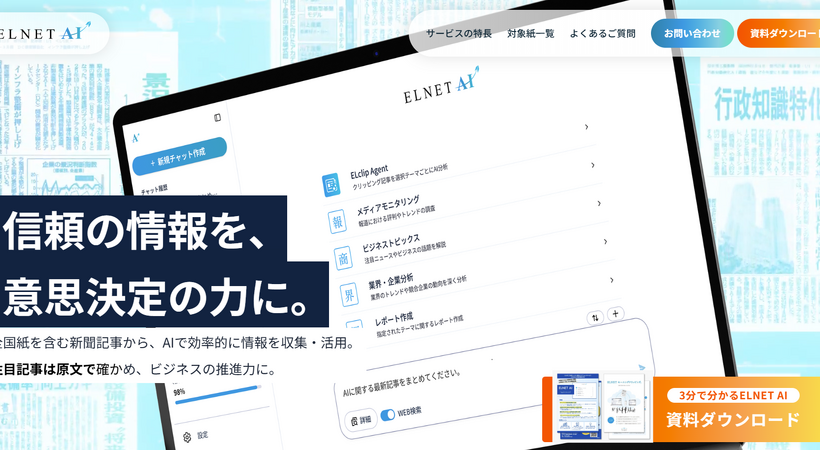Toggle the WEB検索 switch
This screenshot has height=450, width=820.
click(388, 415)
